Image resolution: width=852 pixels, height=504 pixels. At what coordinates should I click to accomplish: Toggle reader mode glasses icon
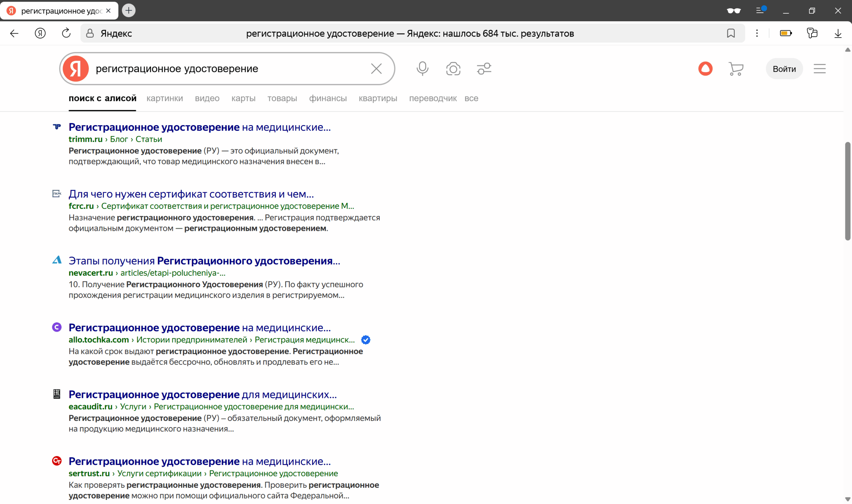click(x=734, y=11)
